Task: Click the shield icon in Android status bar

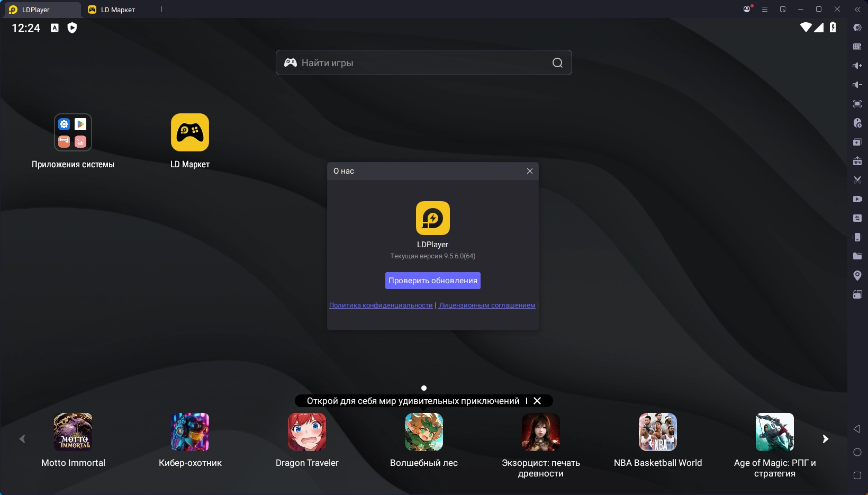Action: tap(73, 28)
